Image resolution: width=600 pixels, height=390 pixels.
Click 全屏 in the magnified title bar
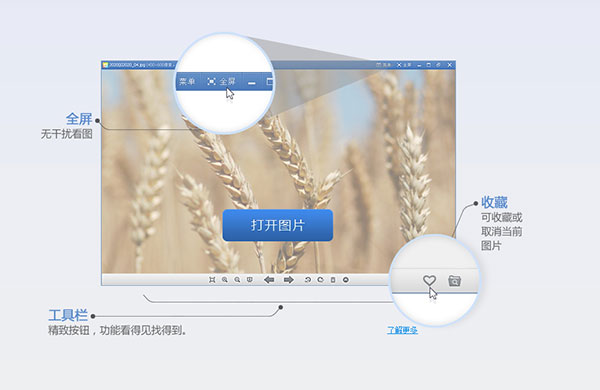click(222, 82)
